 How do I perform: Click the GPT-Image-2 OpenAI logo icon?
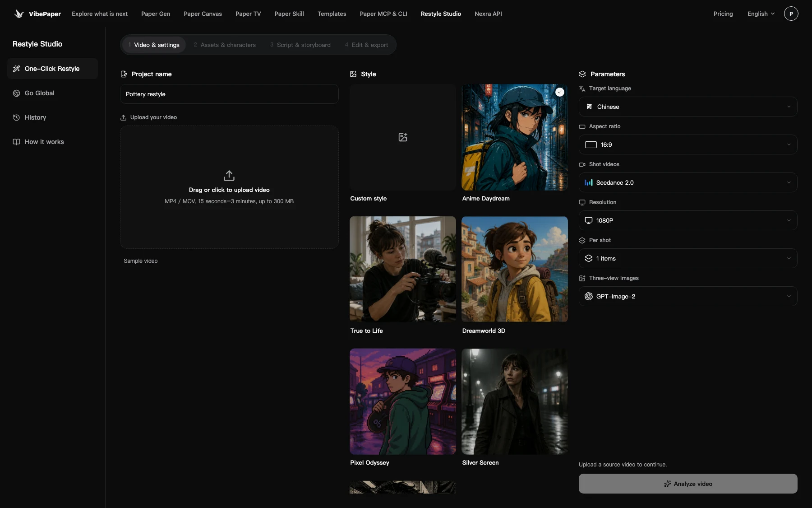click(x=589, y=296)
